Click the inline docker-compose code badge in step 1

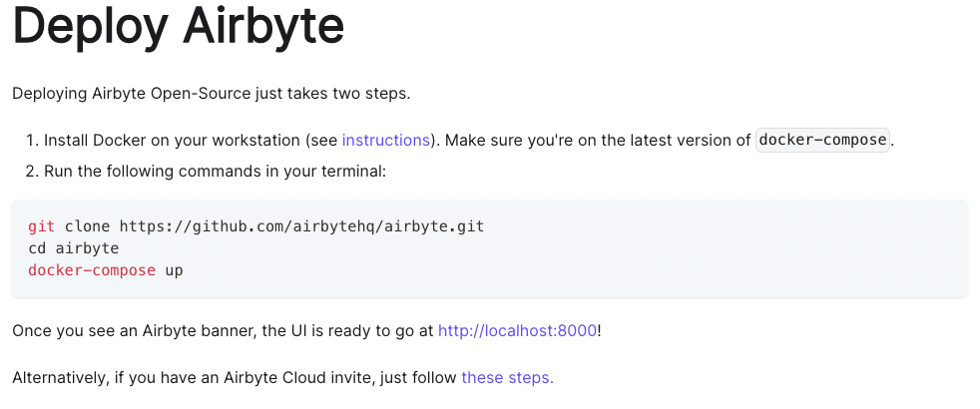822,140
